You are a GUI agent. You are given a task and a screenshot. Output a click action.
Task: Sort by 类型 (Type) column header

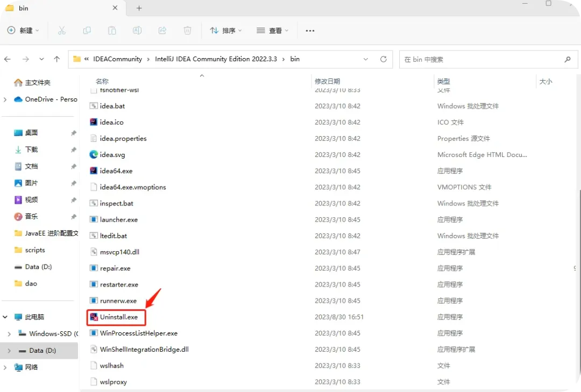(443, 81)
